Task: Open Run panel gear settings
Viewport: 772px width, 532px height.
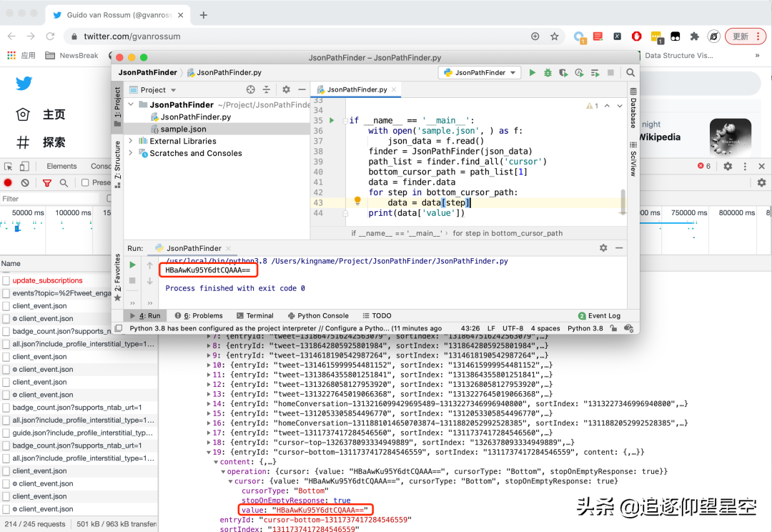Action: (x=603, y=248)
